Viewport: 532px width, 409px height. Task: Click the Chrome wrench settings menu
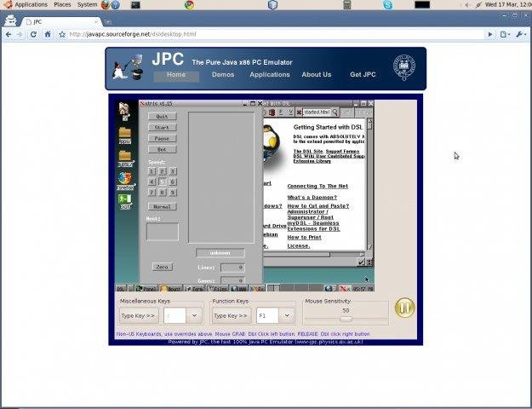(521, 34)
